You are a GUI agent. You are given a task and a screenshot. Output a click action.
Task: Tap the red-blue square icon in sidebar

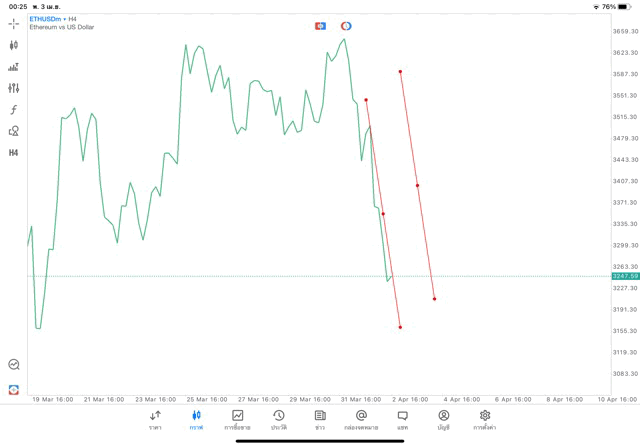tap(13, 389)
